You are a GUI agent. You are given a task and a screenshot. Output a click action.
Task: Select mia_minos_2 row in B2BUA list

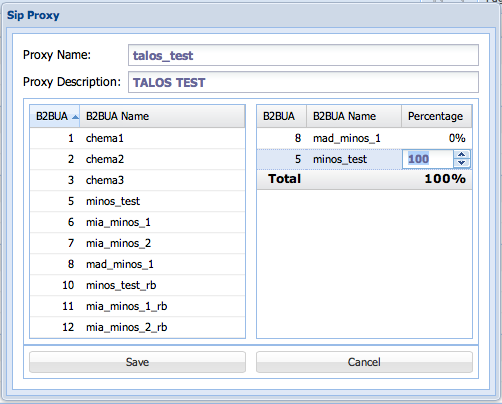(x=137, y=243)
